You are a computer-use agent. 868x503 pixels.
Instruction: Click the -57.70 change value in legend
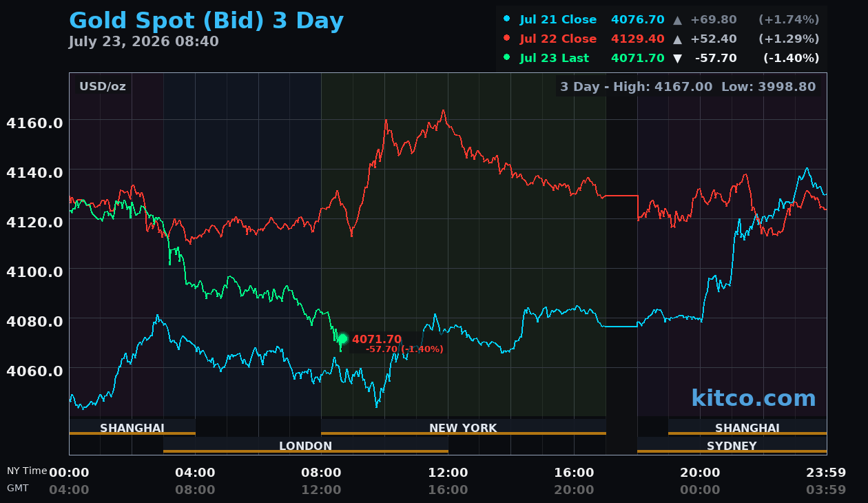pos(716,58)
